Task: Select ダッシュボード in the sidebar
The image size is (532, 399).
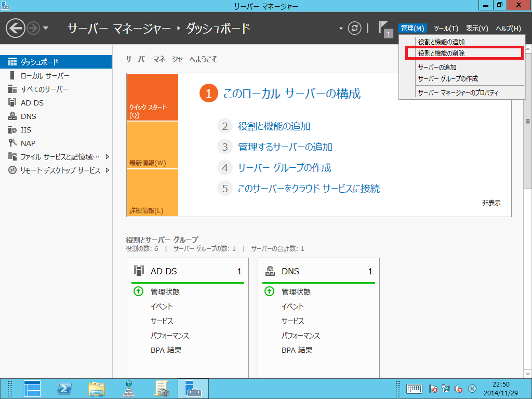Action: 56,62
